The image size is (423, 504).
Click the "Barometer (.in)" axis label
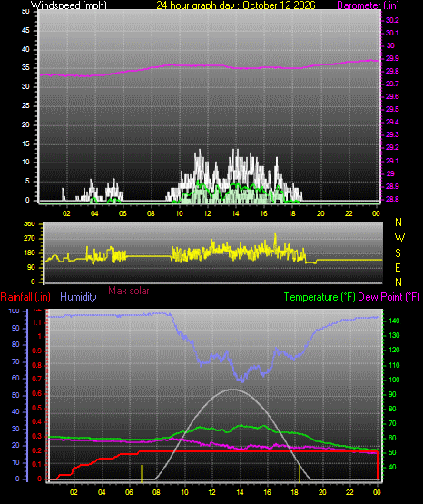click(368, 5)
